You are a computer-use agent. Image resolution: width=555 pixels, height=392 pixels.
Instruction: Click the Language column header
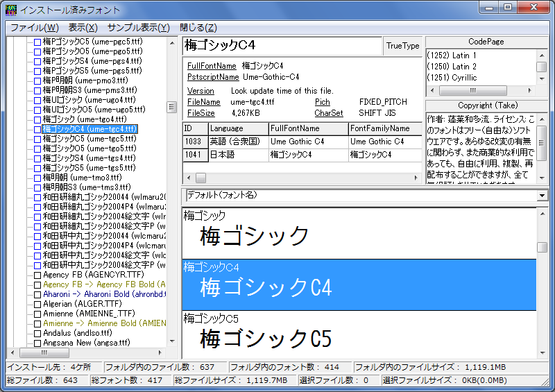point(239,128)
